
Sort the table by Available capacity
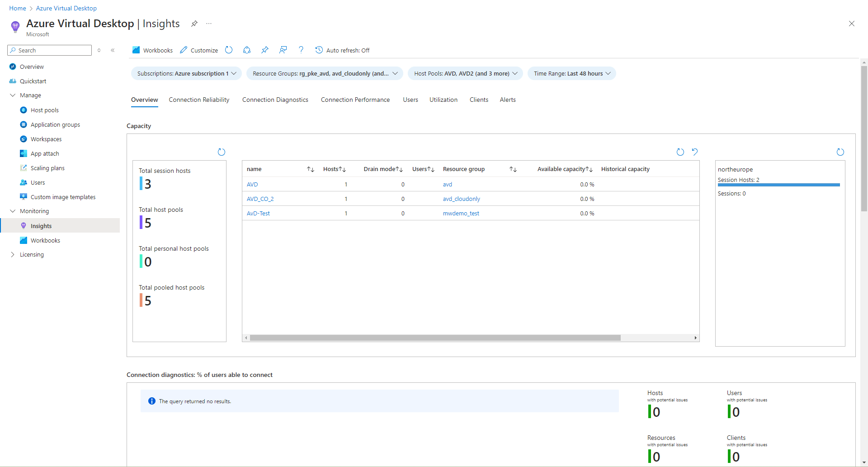589,169
